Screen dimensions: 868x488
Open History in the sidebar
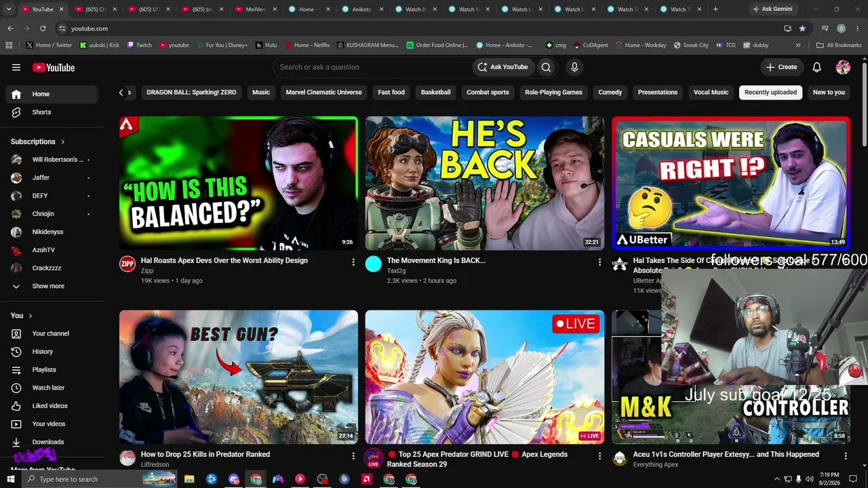52,352
